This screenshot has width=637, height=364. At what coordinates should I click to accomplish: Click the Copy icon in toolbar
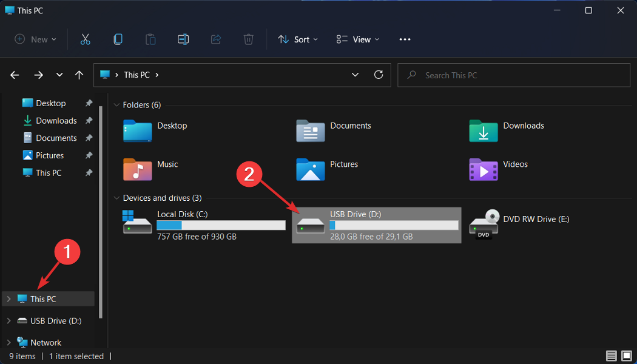pyautogui.click(x=118, y=39)
